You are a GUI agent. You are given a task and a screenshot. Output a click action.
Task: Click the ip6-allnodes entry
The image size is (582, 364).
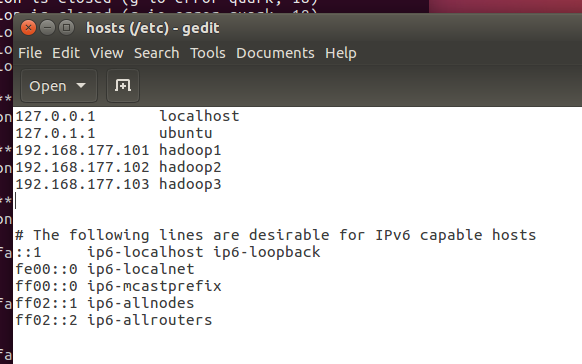point(141,304)
